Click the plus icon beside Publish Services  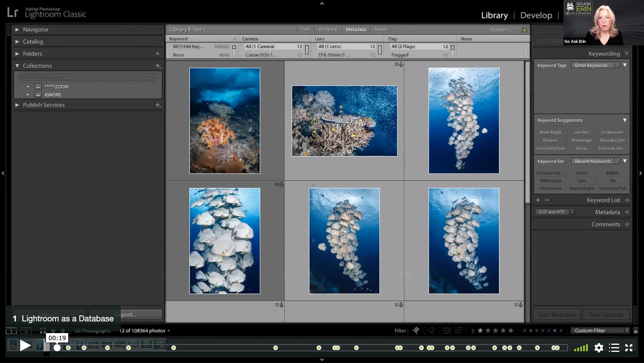158,105
